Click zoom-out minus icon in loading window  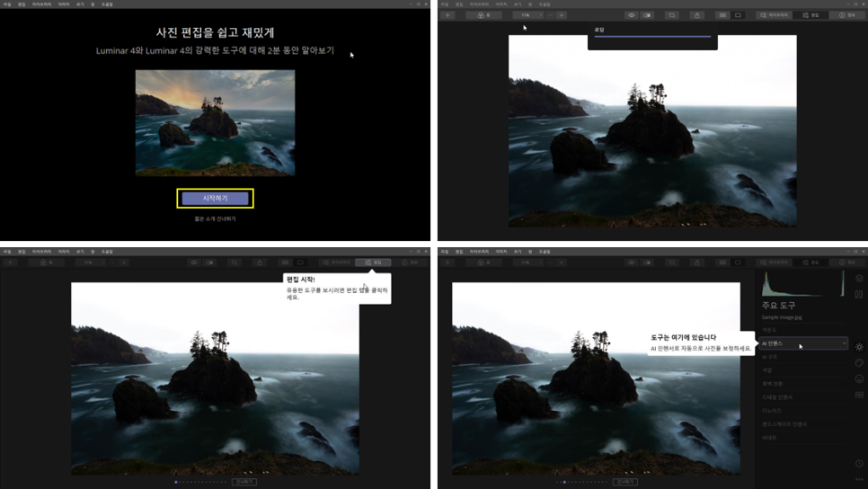pos(550,15)
